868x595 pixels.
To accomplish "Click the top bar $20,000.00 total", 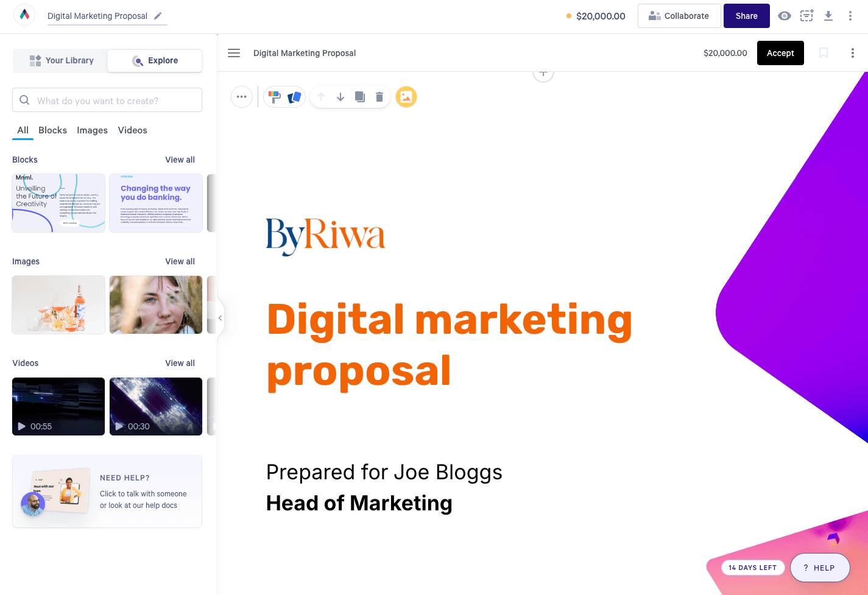I will coord(601,16).
